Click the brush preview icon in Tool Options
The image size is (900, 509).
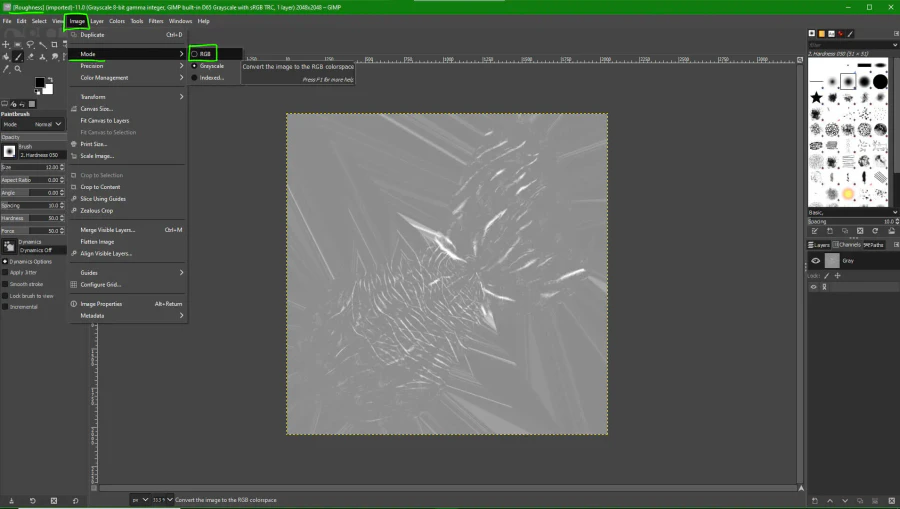(x=9, y=151)
